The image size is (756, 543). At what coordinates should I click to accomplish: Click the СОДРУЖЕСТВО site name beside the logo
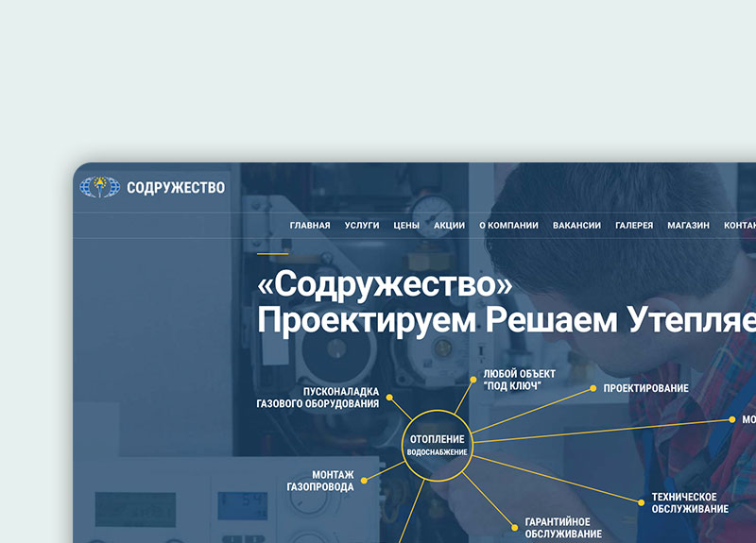click(x=176, y=187)
